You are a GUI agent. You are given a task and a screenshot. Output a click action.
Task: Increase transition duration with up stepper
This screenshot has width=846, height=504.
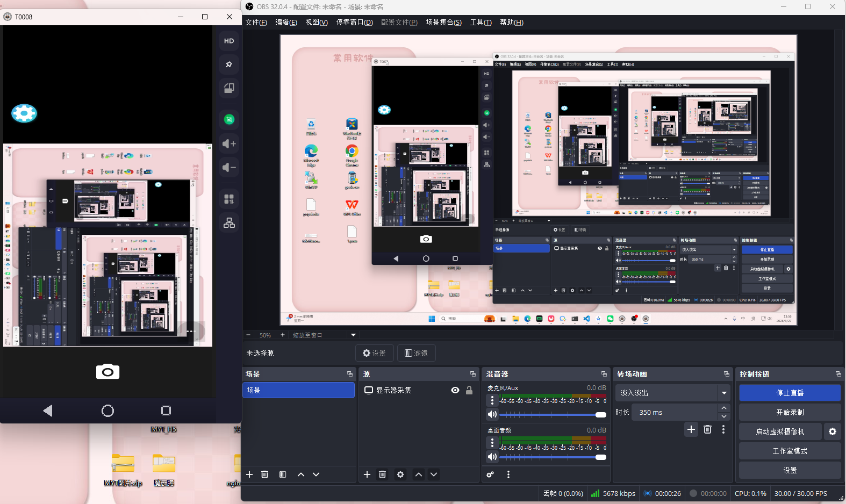[x=724, y=408]
